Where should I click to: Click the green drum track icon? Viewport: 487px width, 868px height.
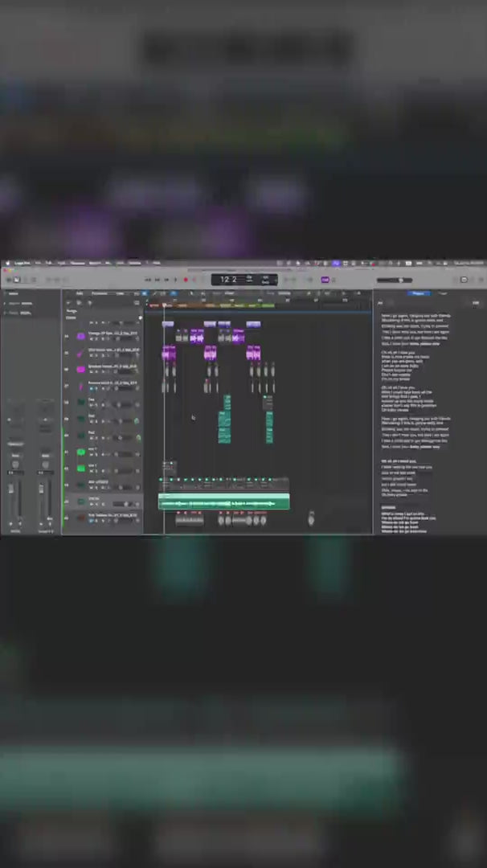pos(80,452)
